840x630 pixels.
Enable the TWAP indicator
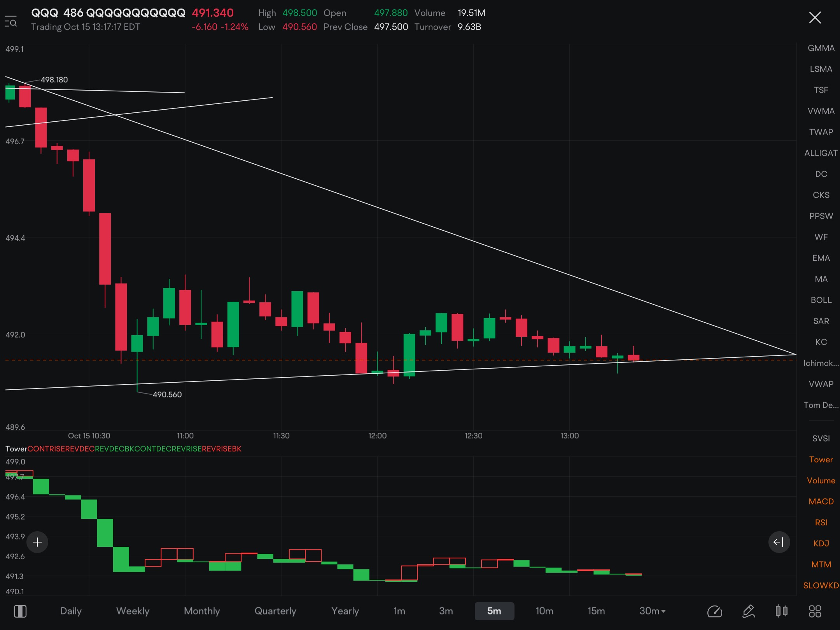pos(821,132)
